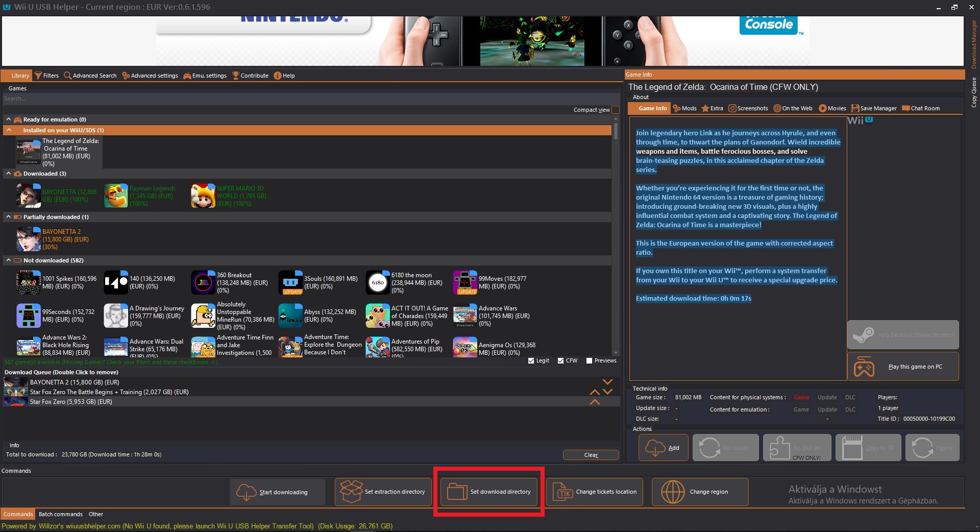This screenshot has height=532, width=980.
Task: Collapse the Downloaded (3) group
Action: click(x=8, y=174)
